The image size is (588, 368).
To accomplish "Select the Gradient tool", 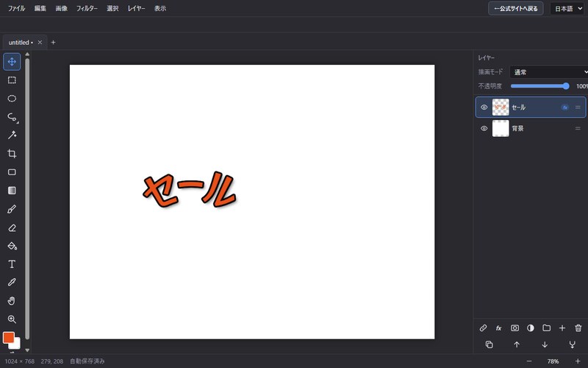I will 12,191.
